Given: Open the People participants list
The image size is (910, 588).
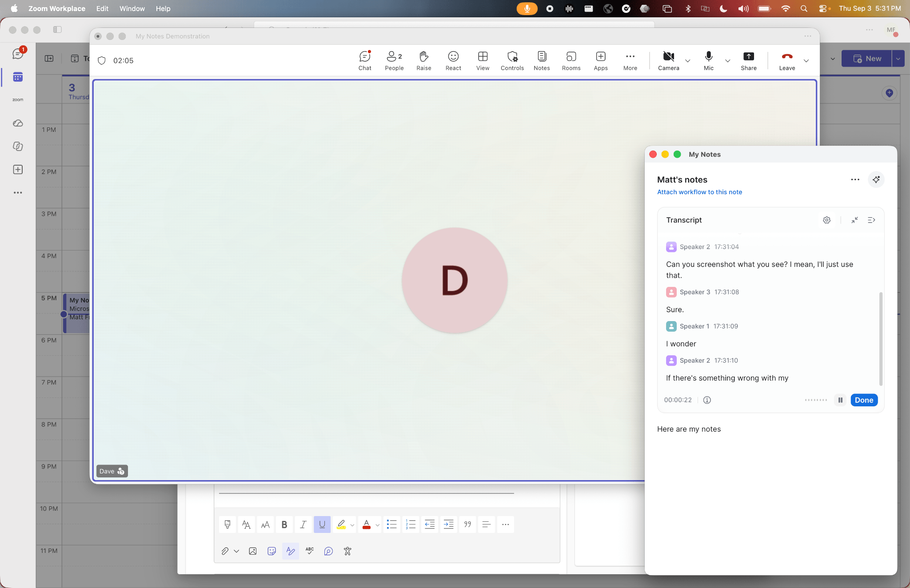Looking at the screenshot, I should tap(394, 60).
